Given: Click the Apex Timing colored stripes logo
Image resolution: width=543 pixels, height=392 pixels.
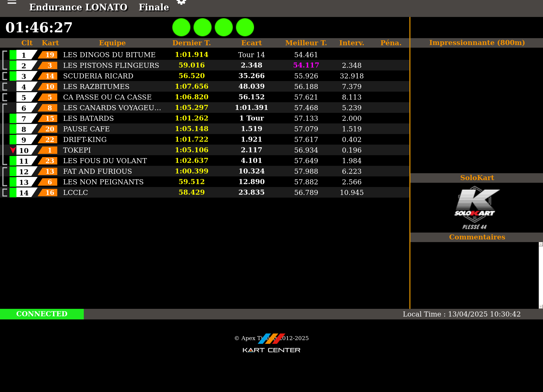Looking at the screenshot, I should coord(271,338).
